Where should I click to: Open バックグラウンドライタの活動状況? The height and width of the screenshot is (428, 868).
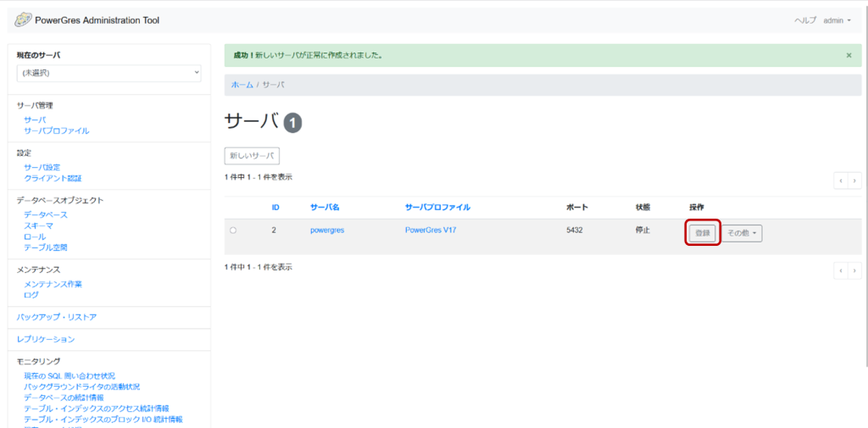[x=82, y=386]
